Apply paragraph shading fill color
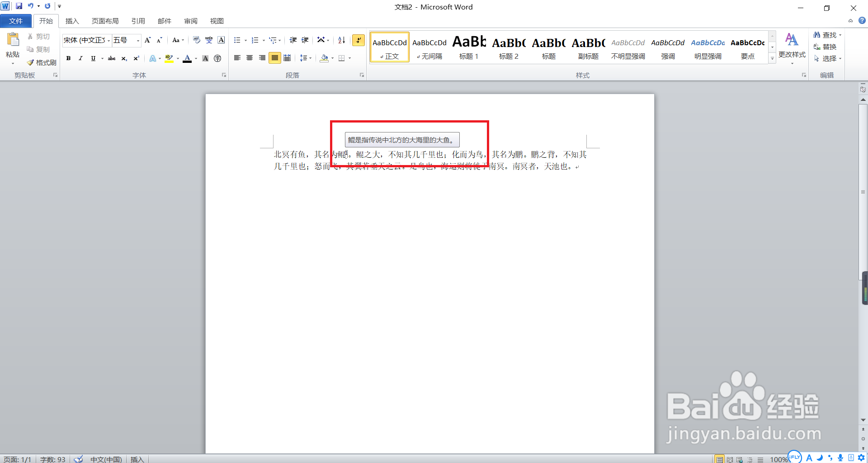Screen dimensions: 868x463 click(324, 58)
